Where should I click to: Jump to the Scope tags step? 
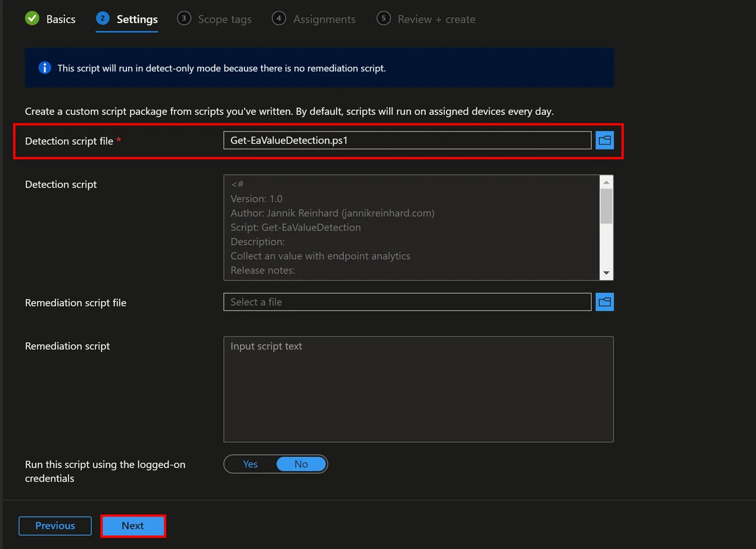pos(214,19)
